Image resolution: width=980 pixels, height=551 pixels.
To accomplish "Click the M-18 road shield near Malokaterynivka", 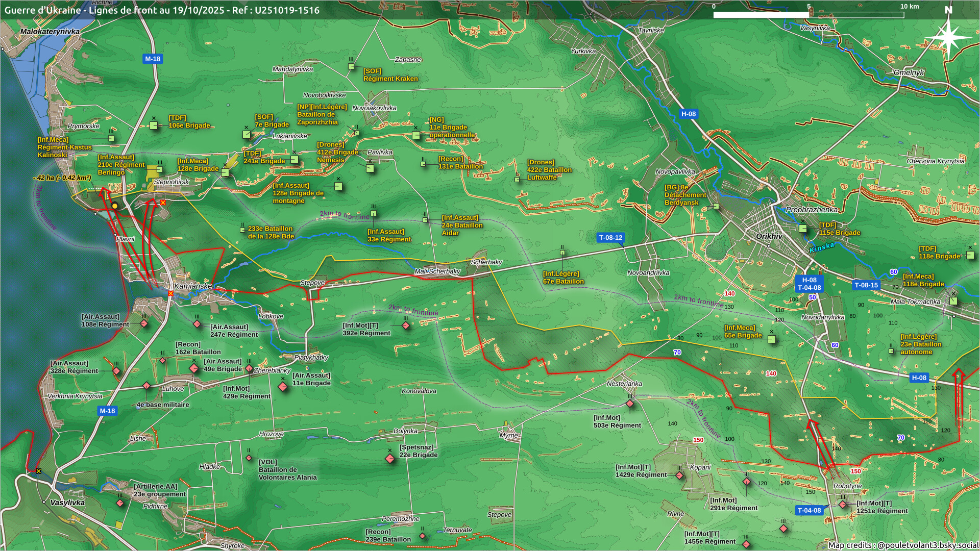I will coord(152,59).
